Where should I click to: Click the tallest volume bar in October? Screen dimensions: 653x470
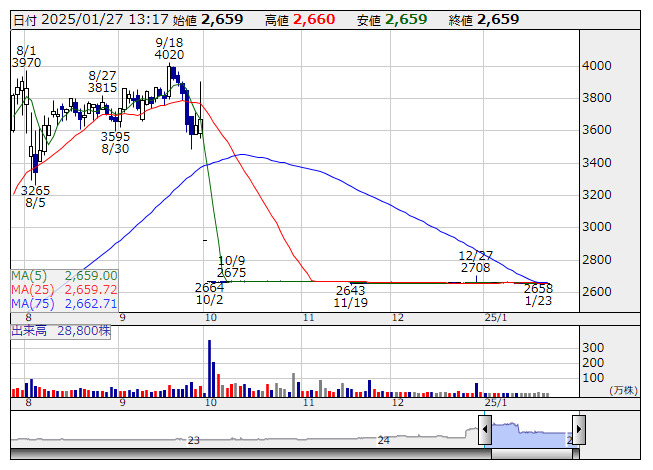click(x=210, y=368)
